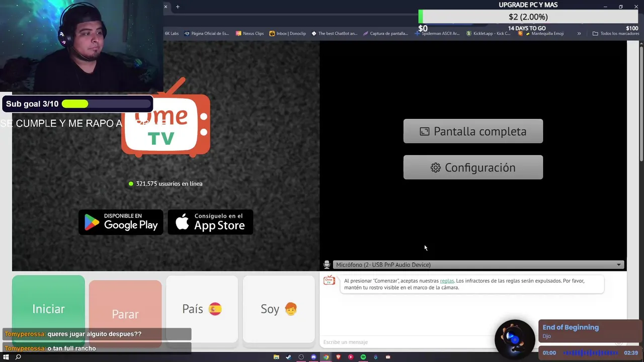Open The best ChatBot an... bookmark
The image size is (644, 362).
(x=335, y=34)
